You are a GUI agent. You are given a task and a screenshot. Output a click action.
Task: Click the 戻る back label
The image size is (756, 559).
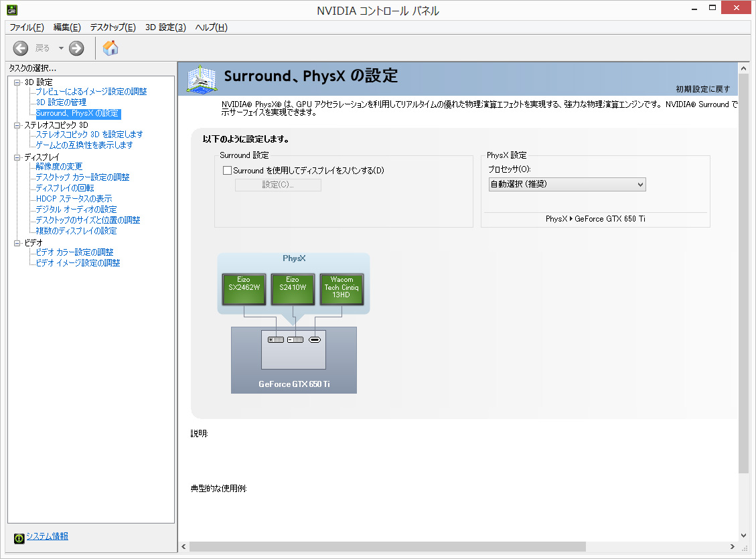(42, 48)
